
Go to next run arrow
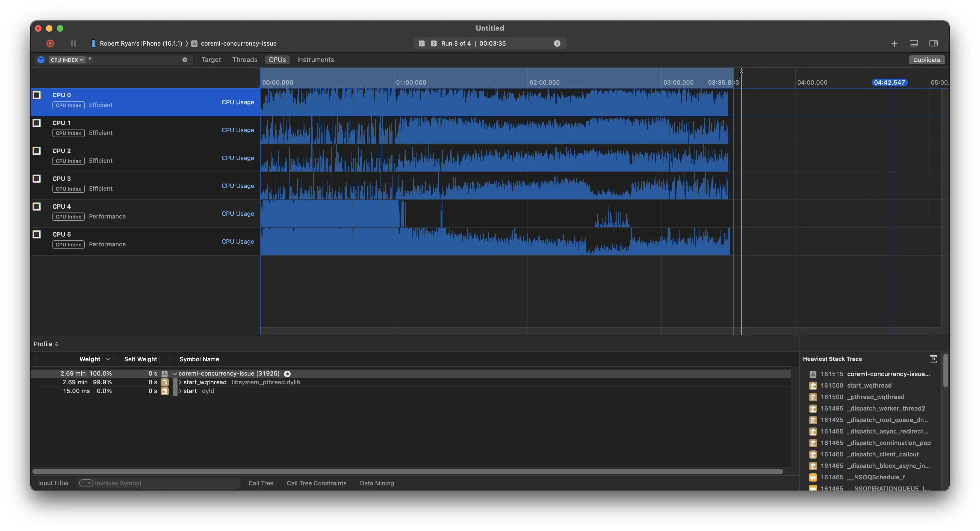(x=433, y=43)
